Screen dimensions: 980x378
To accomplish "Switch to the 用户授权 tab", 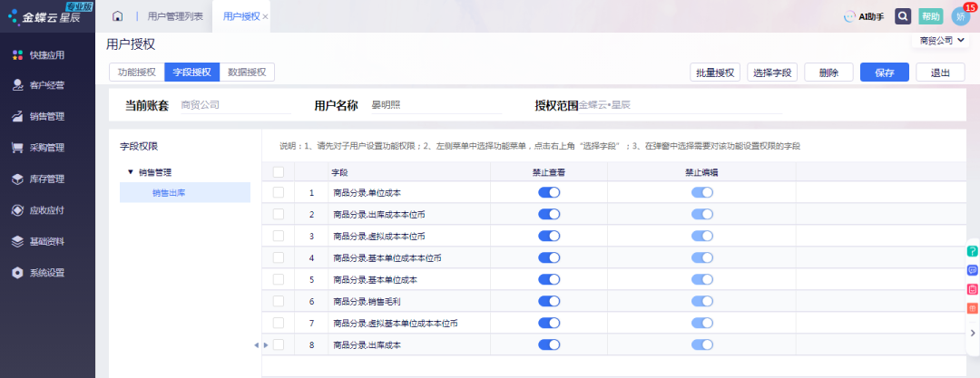I will (x=241, y=17).
